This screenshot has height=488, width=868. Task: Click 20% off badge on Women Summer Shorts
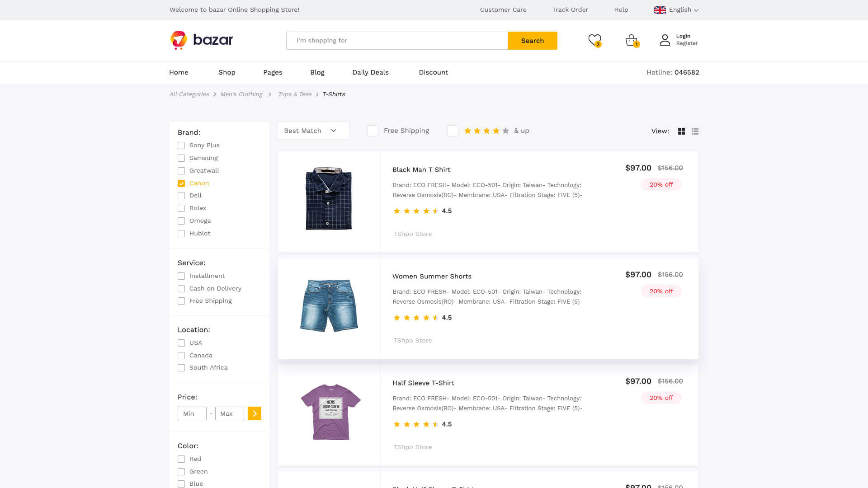[661, 291]
